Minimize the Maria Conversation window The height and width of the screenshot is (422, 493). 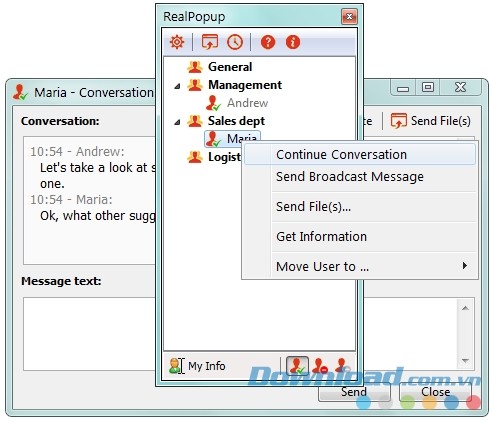pyautogui.click(x=403, y=88)
